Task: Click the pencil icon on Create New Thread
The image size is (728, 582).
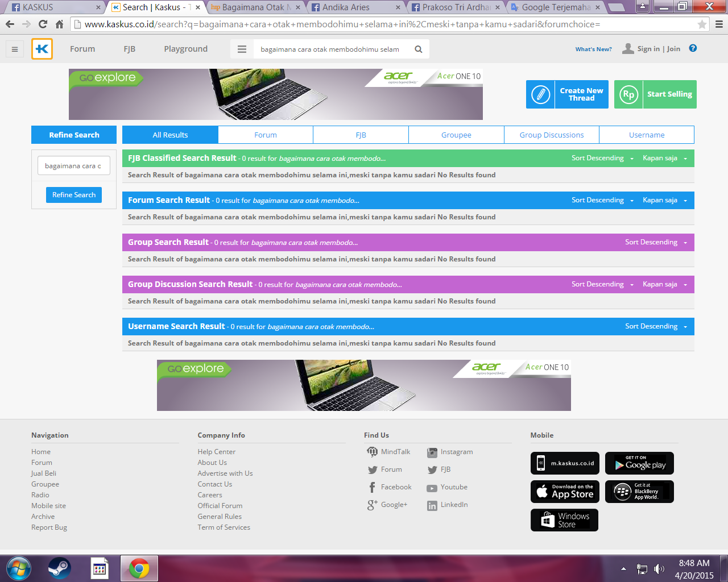Action: 540,94
